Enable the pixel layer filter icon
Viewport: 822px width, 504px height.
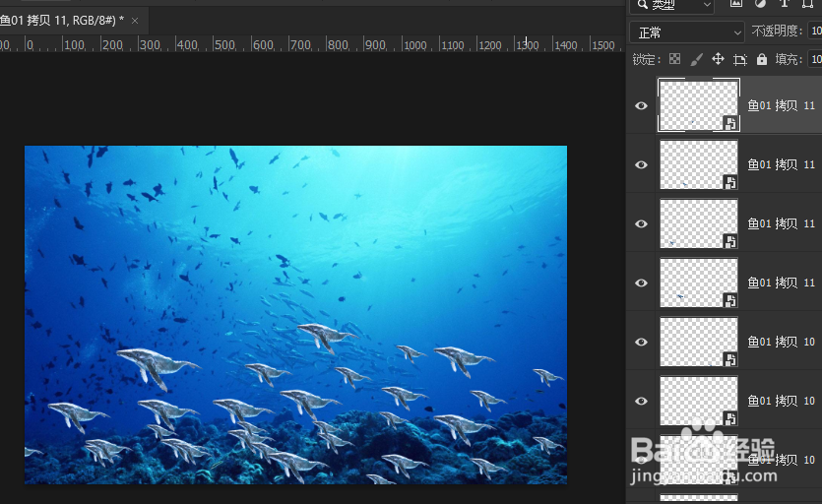(x=736, y=4)
